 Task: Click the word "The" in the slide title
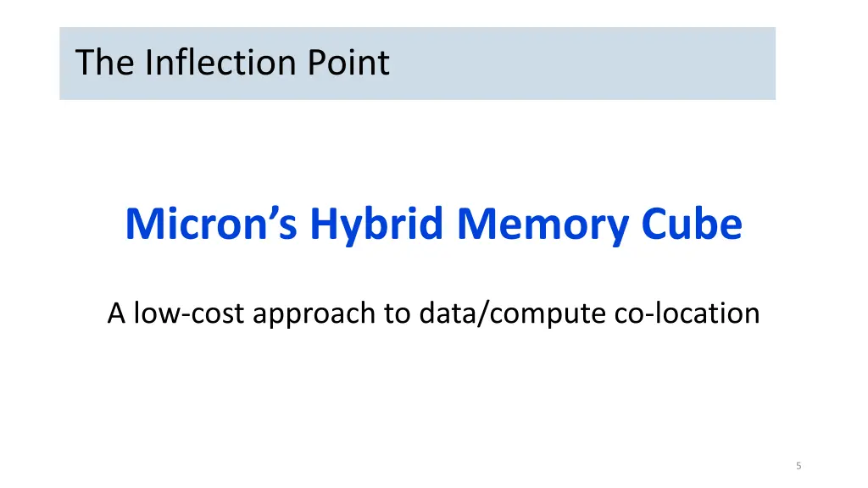pyautogui.click(x=104, y=62)
